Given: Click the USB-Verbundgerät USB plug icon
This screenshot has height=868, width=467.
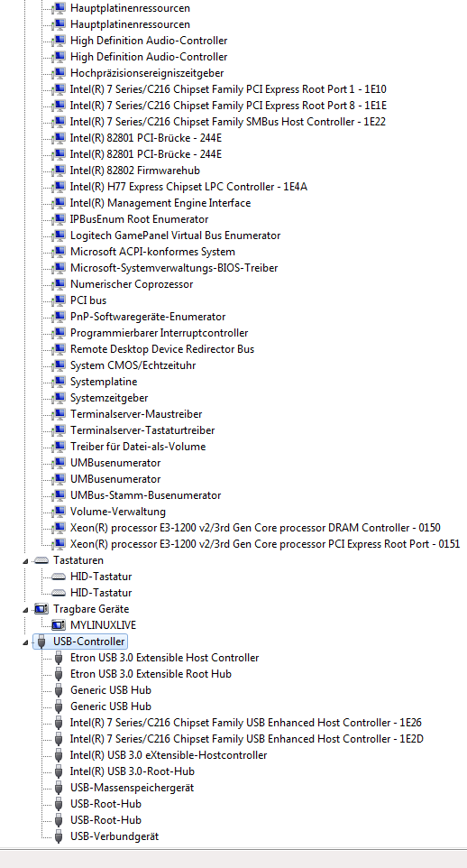Looking at the screenshot, I should point(59,836).
